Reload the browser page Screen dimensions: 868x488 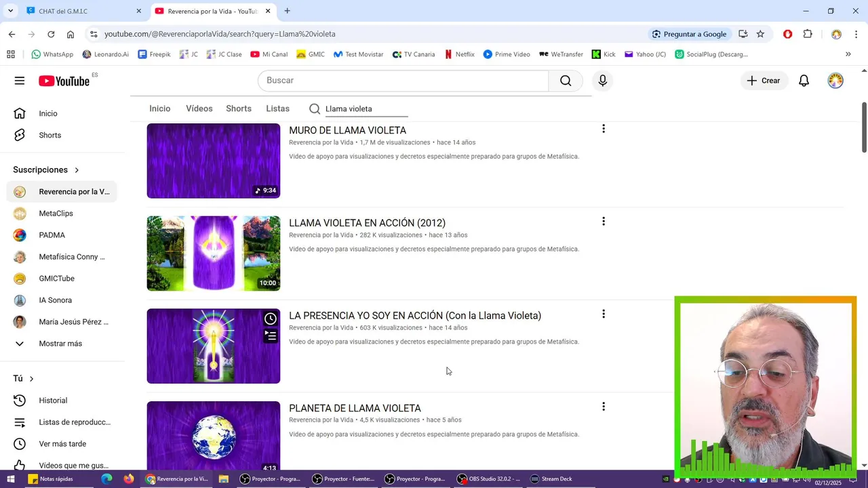51,34
